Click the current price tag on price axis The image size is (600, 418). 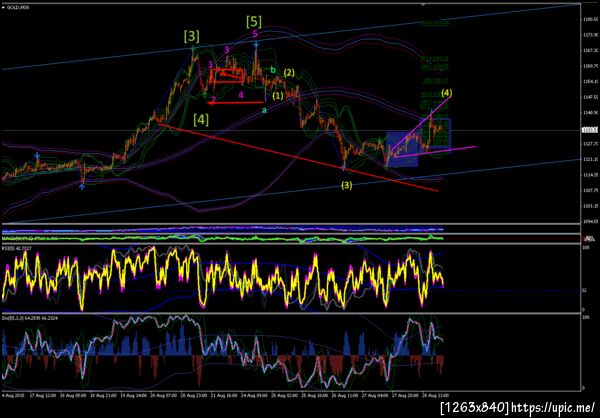point(589,130)
